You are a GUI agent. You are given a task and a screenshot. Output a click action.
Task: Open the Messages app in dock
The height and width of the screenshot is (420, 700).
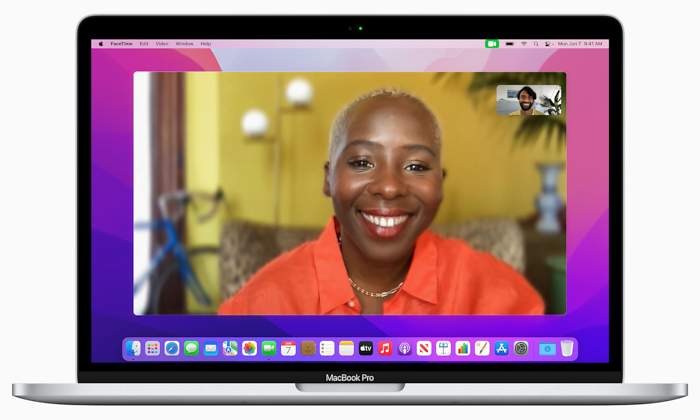192,348
